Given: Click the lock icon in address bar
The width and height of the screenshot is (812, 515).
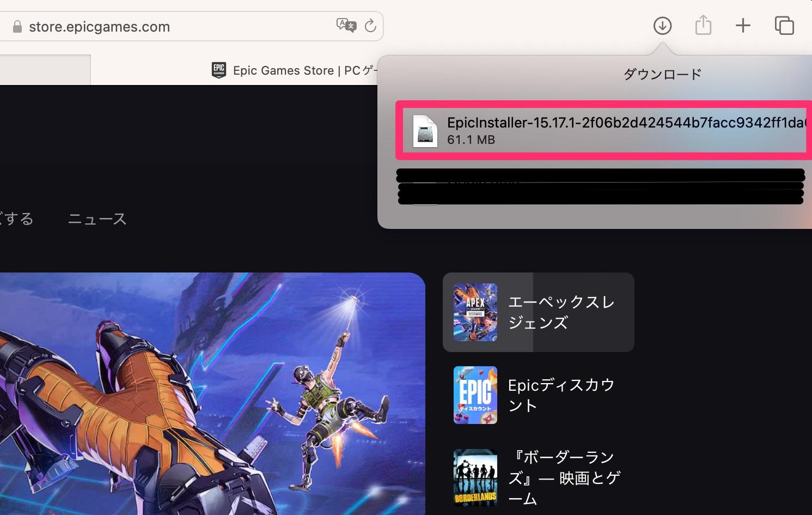Looking at the screenshot, I should coord(17,27).
